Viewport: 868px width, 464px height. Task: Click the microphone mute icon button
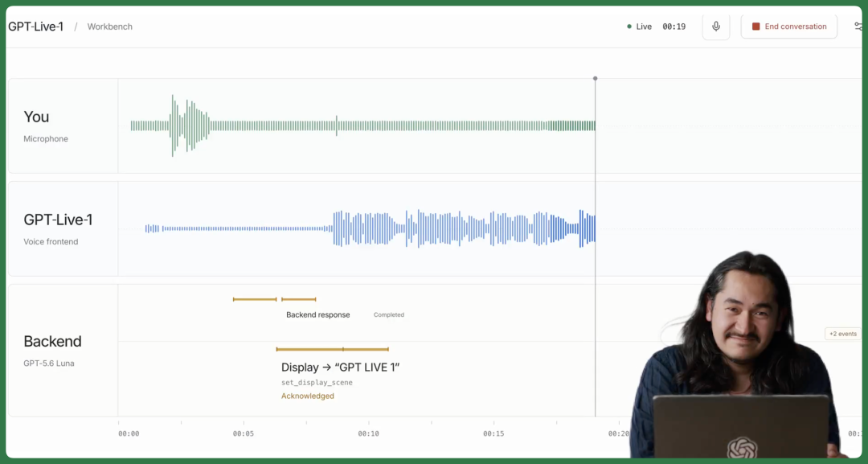coord(716,27)
